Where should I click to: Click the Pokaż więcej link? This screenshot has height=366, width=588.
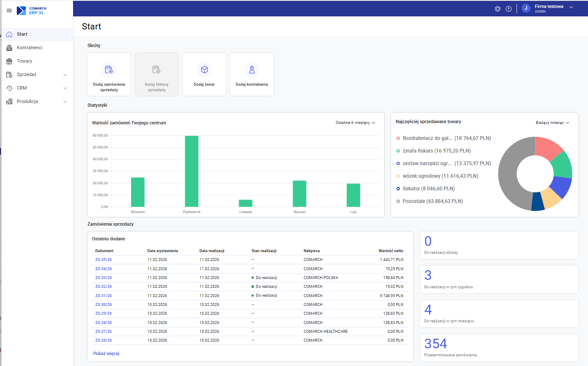(x=106, y=353)
